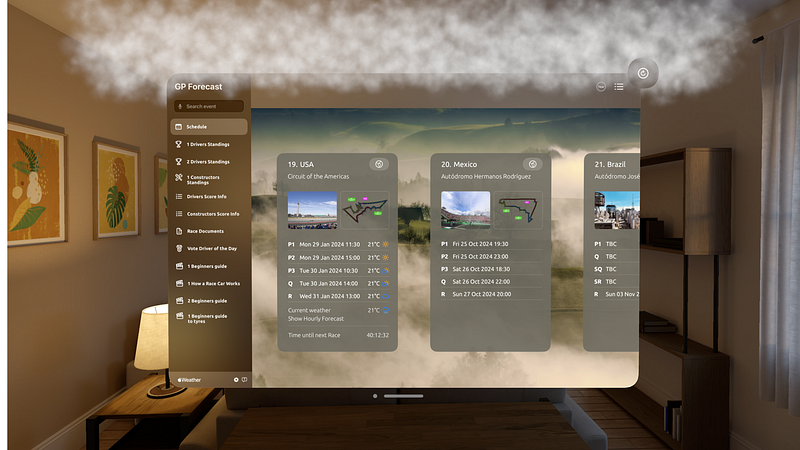Click USA race row Wed 31 Jan 2024 13:00

338,296
